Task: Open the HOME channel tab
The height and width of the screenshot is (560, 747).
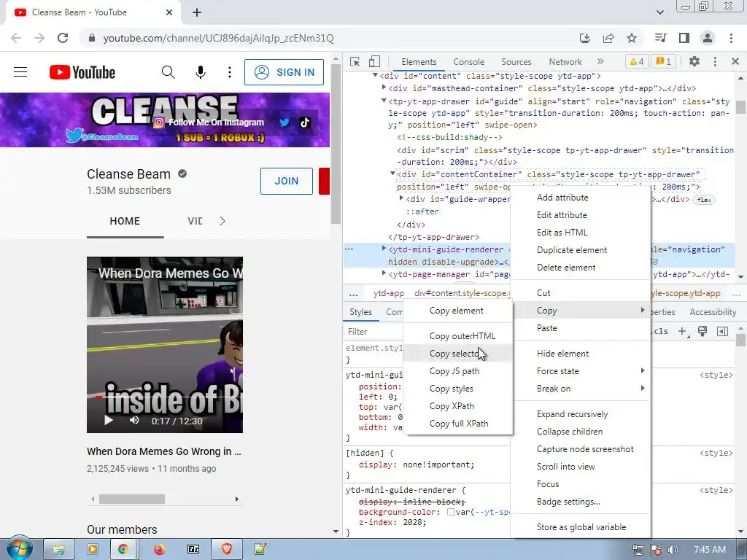Action: click(x=125, y=222)
